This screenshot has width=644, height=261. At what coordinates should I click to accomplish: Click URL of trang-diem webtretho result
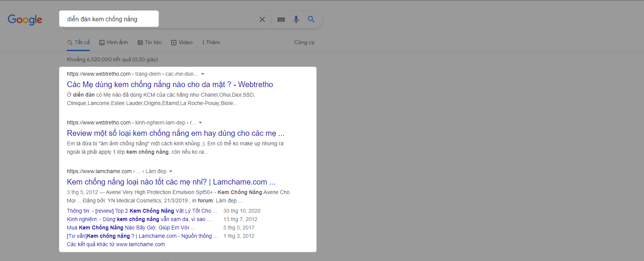tap(132, 74)
